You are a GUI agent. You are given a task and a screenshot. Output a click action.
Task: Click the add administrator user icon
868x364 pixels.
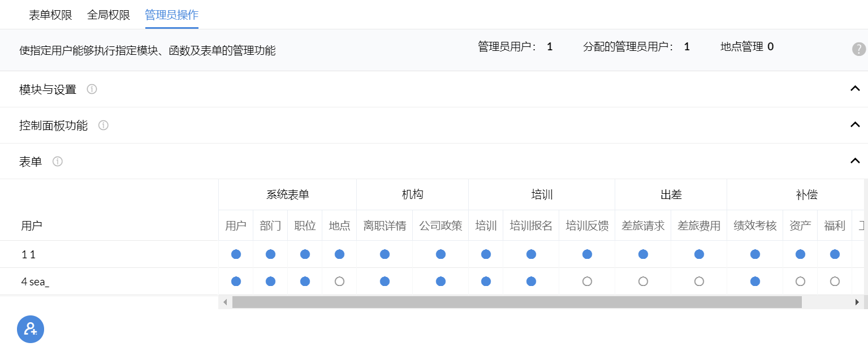[31, 329]
